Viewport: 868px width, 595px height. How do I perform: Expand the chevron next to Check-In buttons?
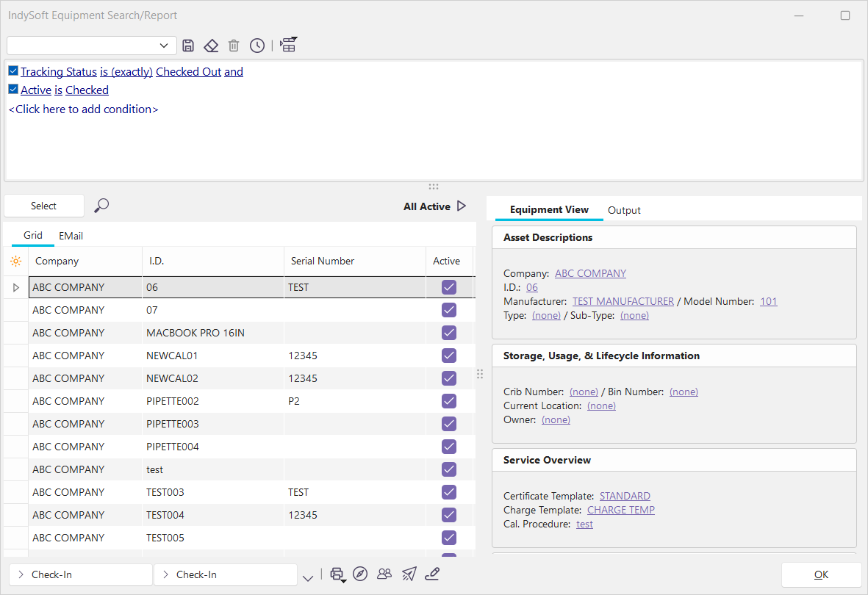[x=308, y=578]
